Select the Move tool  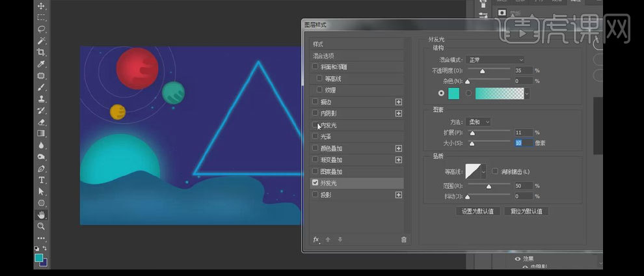click(42, 6)
